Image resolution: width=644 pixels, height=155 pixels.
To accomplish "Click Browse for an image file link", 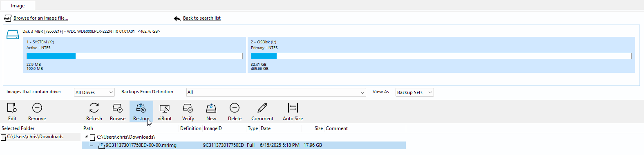I will (41, 18).
